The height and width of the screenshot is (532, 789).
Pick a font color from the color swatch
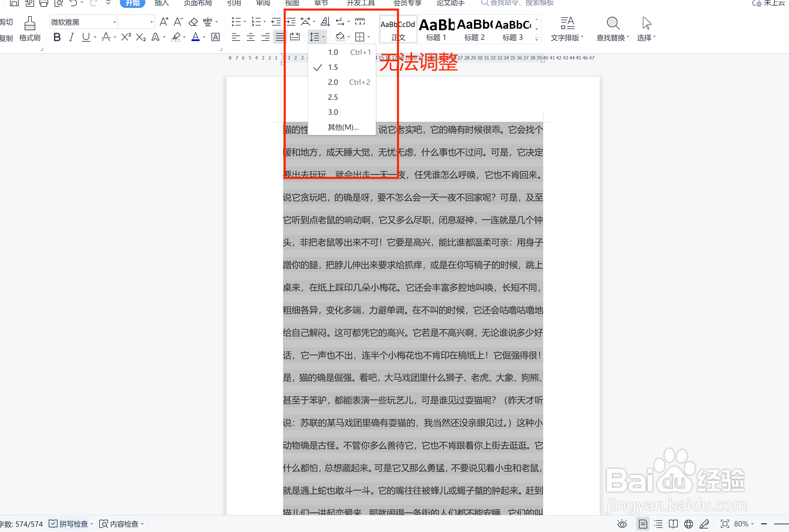[x=196, y=37]
